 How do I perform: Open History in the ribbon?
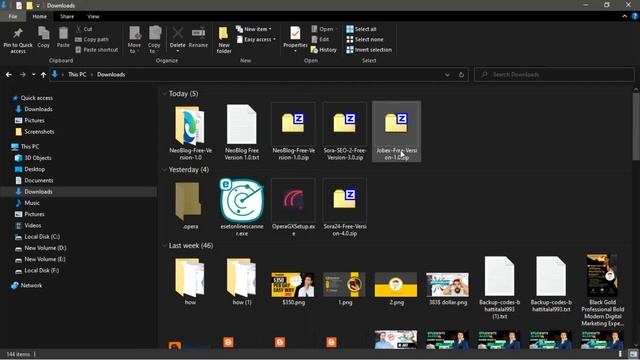[x=324, y=50]
